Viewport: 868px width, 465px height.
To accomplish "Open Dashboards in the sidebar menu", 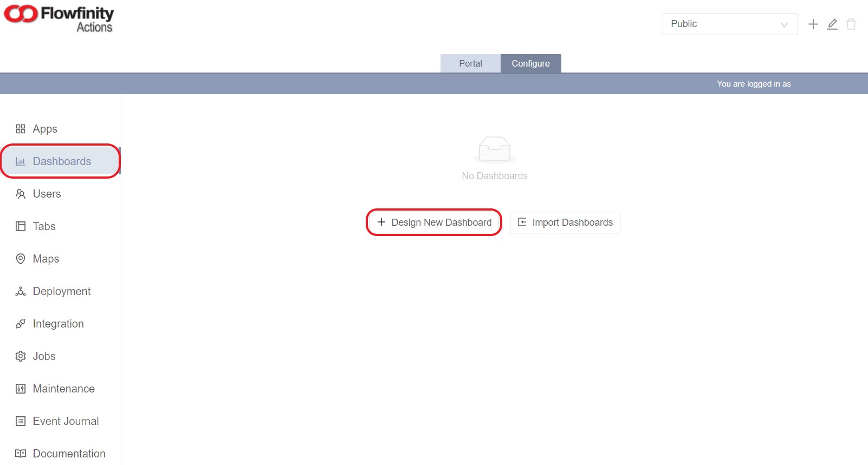I will pyautogui.click(x=61, y=161).
